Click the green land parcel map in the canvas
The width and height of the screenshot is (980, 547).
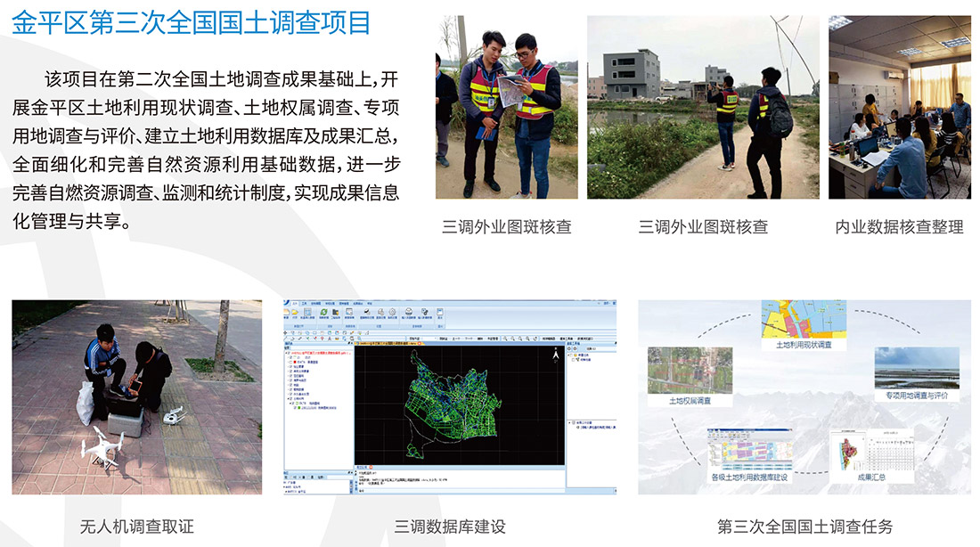452,403
